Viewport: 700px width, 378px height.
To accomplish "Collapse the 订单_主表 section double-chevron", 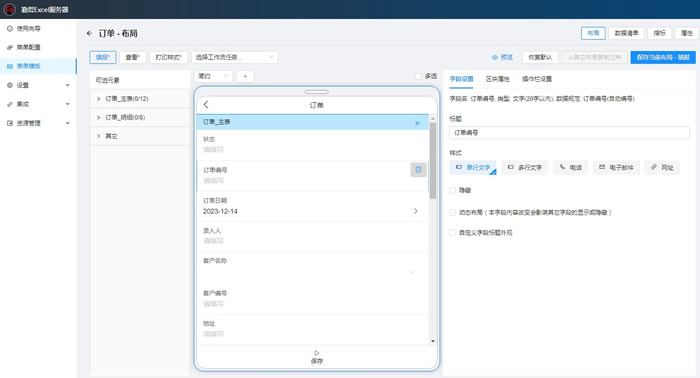I will 417,123.
